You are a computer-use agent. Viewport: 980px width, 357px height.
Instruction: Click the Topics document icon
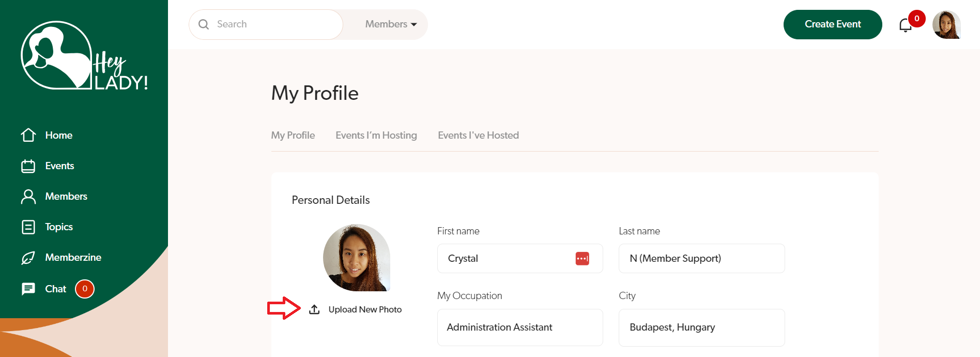point(28,227)
